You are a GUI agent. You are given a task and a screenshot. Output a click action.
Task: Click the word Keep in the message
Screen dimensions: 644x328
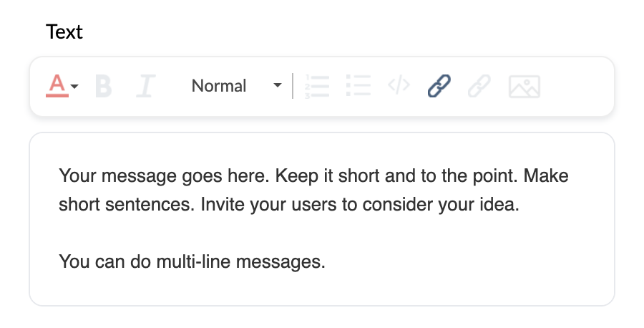[296, 176]
